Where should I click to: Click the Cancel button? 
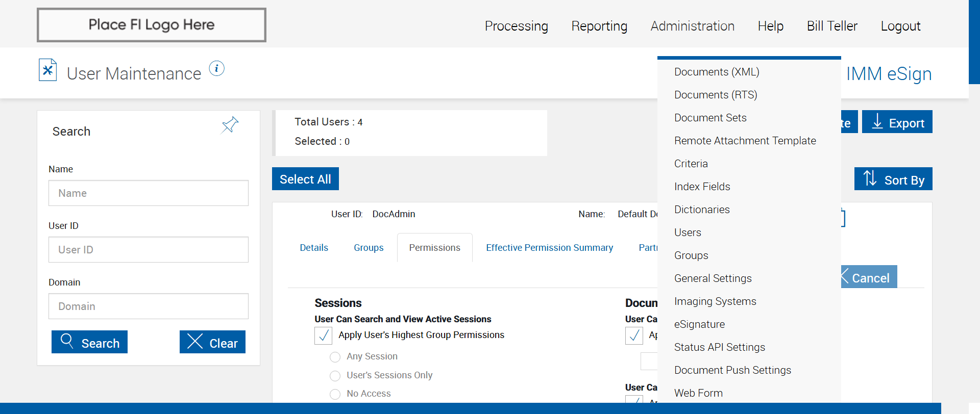869,277
